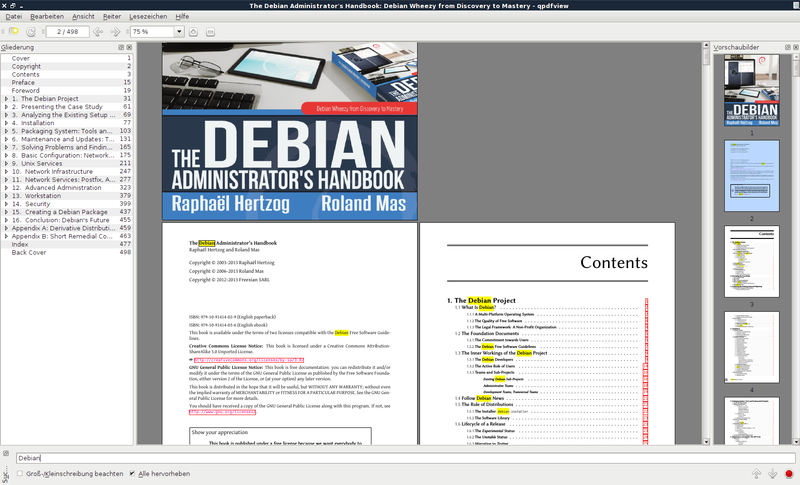Select page 3 Contents thumbnail

click(752, 262)
